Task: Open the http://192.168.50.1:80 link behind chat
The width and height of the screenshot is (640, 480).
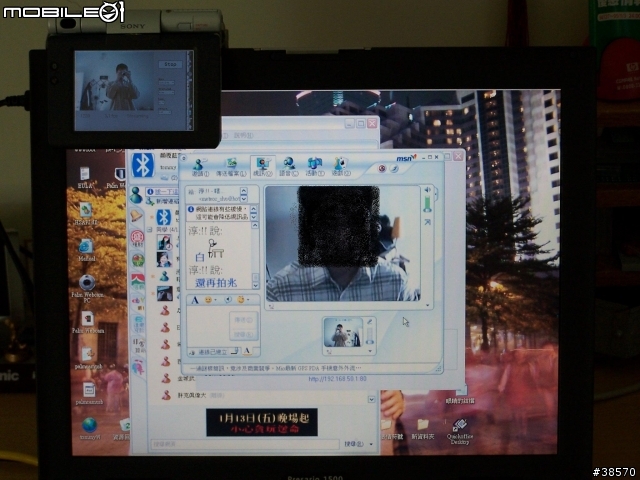Action: [x=338, y=379]
